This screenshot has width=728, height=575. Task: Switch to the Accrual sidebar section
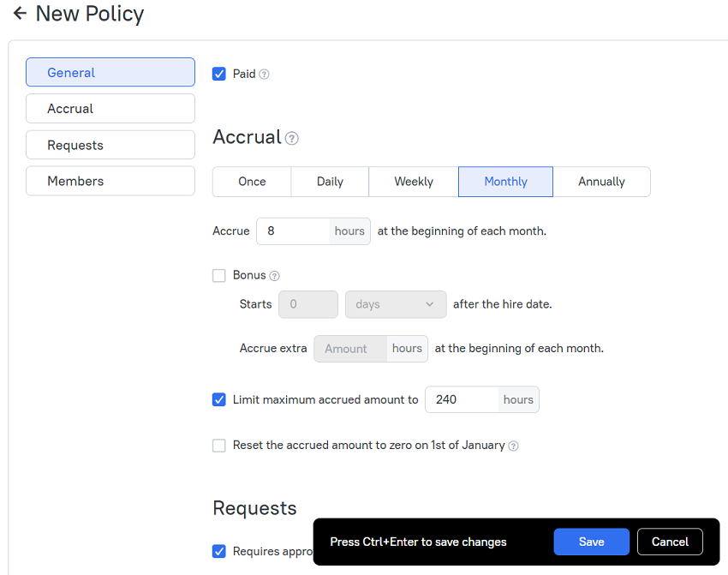point(110,108)
